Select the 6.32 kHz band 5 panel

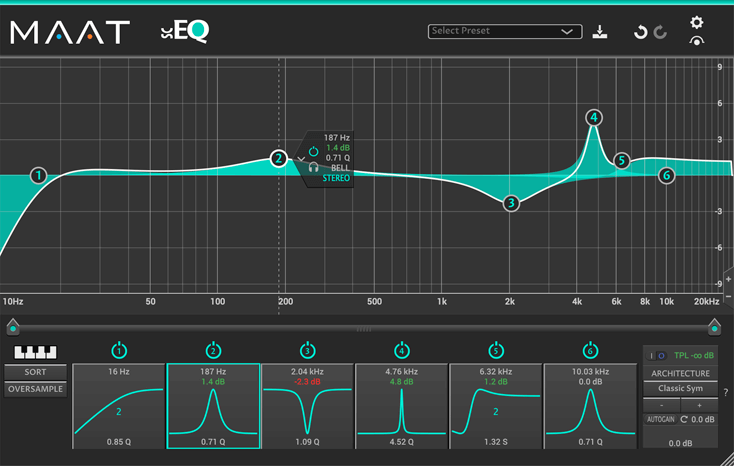pos(496,406)
